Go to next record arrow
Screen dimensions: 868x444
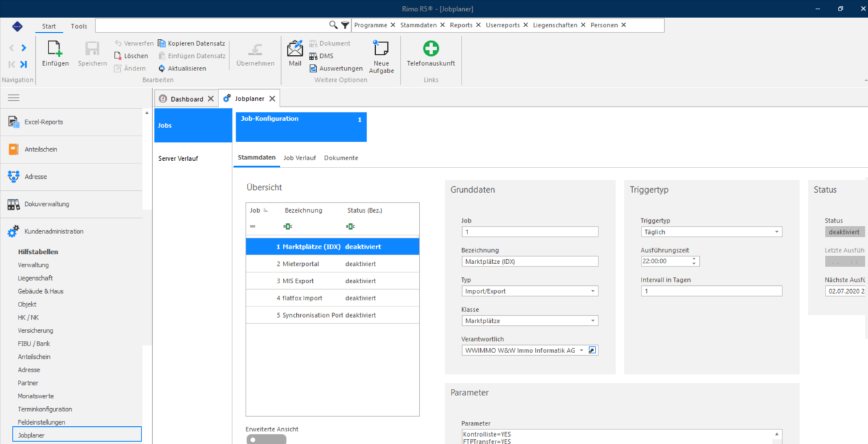tap(24, 48)
